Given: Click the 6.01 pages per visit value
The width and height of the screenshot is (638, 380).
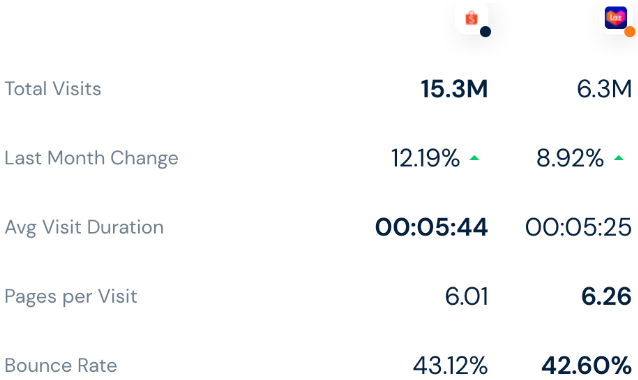Looking at the screenshot, I should coord(466,296).
